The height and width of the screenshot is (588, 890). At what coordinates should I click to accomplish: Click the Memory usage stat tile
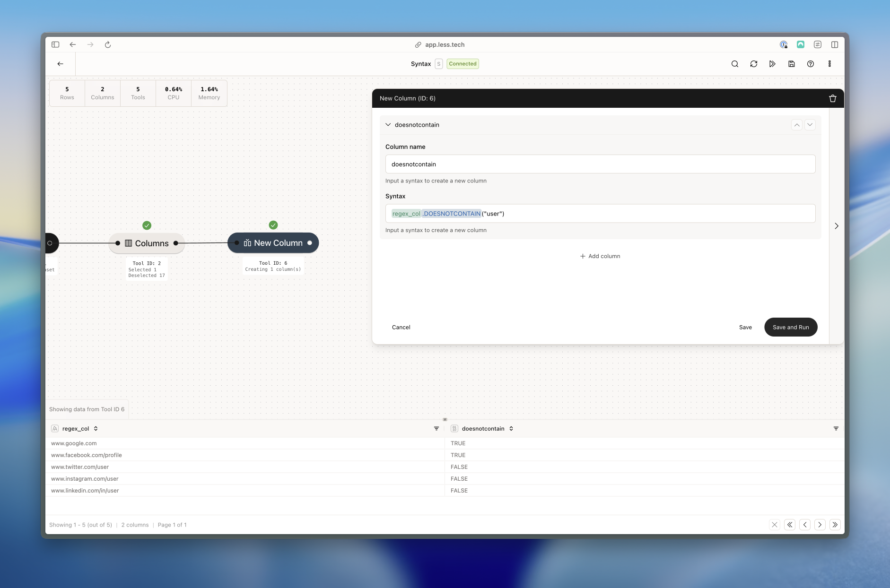[209, 93]
